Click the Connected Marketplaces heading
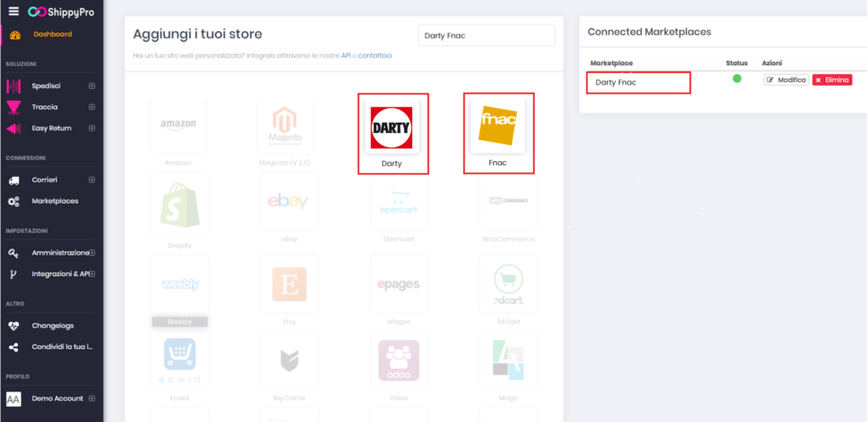The height and width of the screenshot is (422, 868). pos(649,32)
